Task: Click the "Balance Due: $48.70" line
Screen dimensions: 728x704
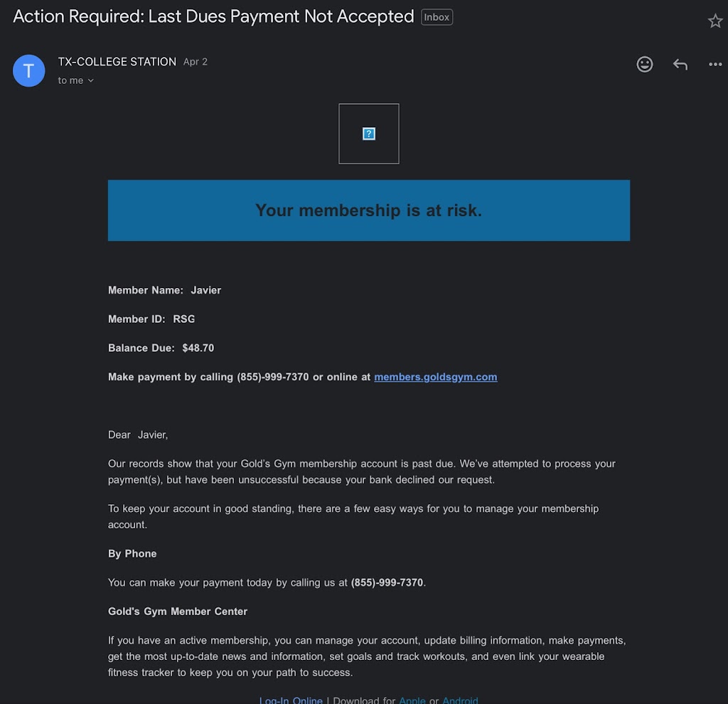Action: (161, 348)
